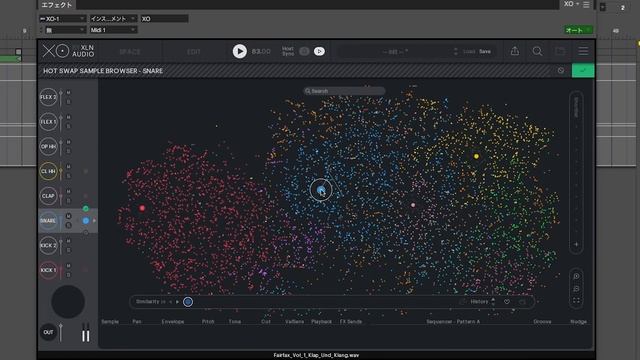Open the XO-1 track dropdown
Image resolution: width=640 pixels, height=360 pixels.
tap(62, 19)
